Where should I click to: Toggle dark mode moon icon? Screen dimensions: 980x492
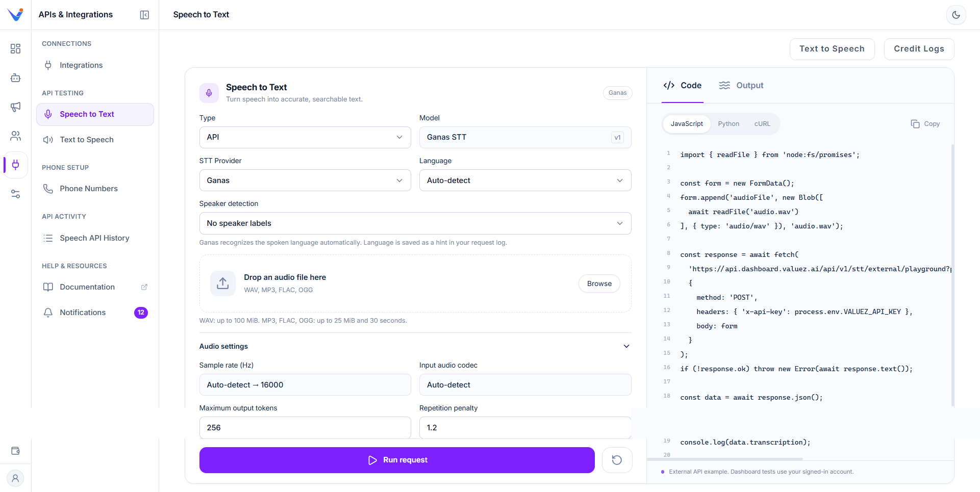click(956, 15)
